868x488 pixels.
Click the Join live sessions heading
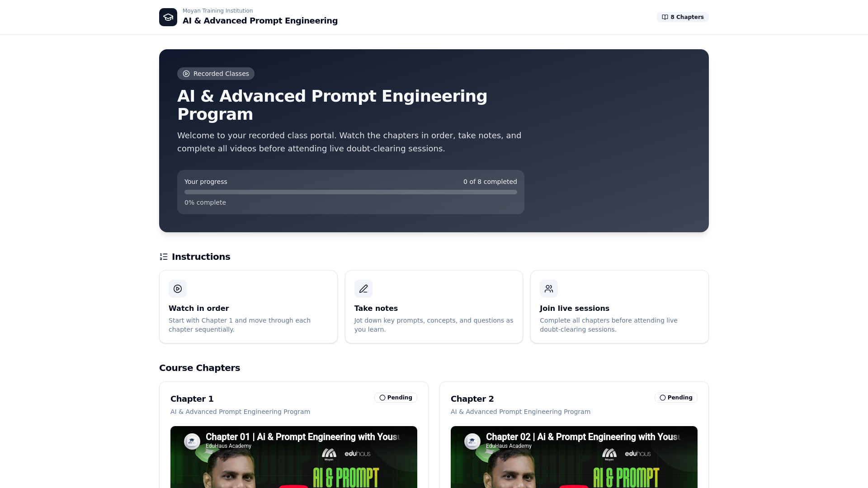tap(575, 308)
